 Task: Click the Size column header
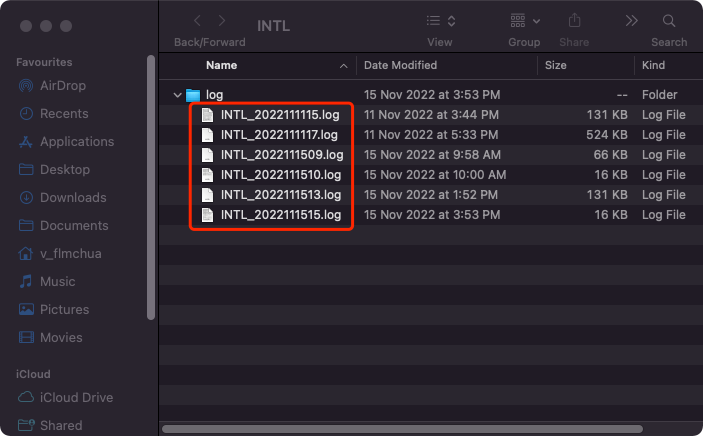tap(556, 65)
